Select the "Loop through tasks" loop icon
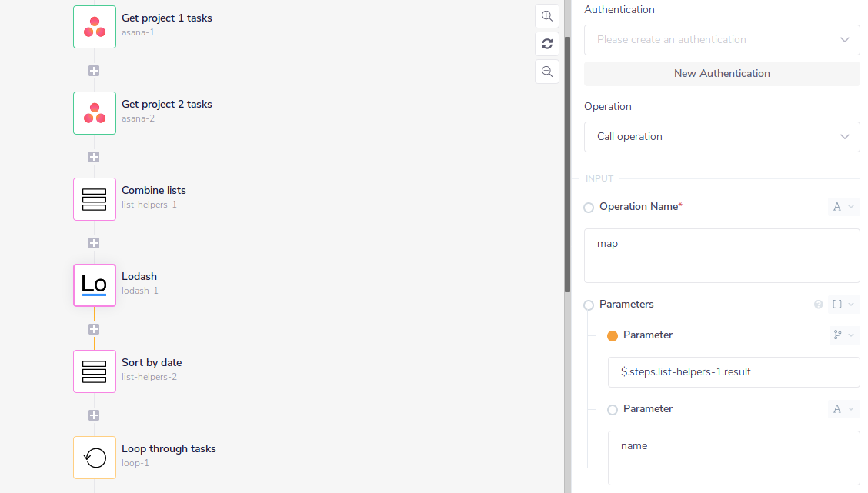Viewport: 868px width, 493px height. click(x=94, y=457)
